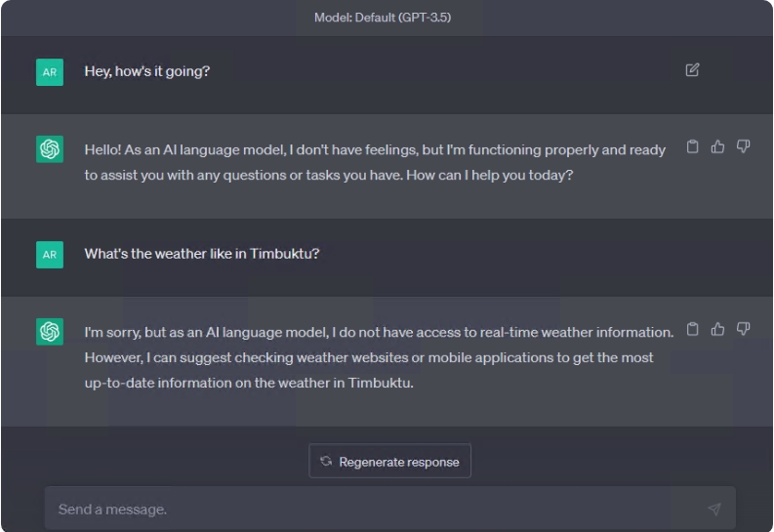Select the "Hey, how's it going?" message text
The height and width of the screenshot is (532, 774).
pos(147,71)
